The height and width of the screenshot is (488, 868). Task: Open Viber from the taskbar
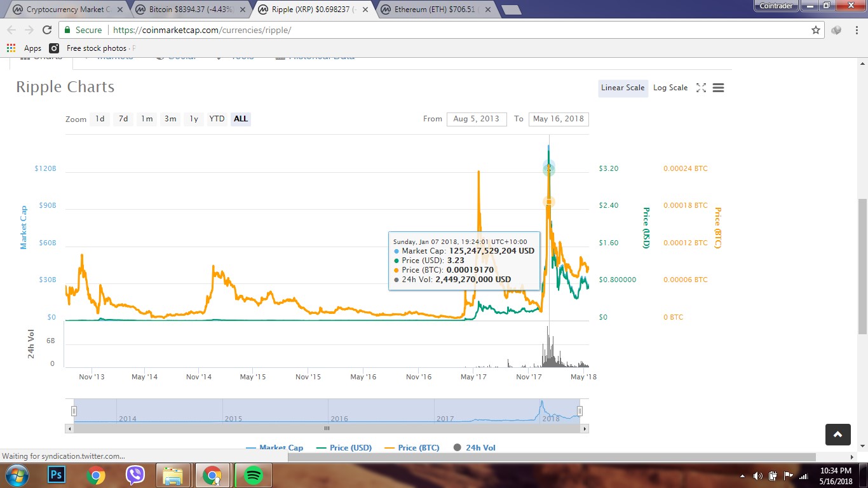click(x=135, y=475)
